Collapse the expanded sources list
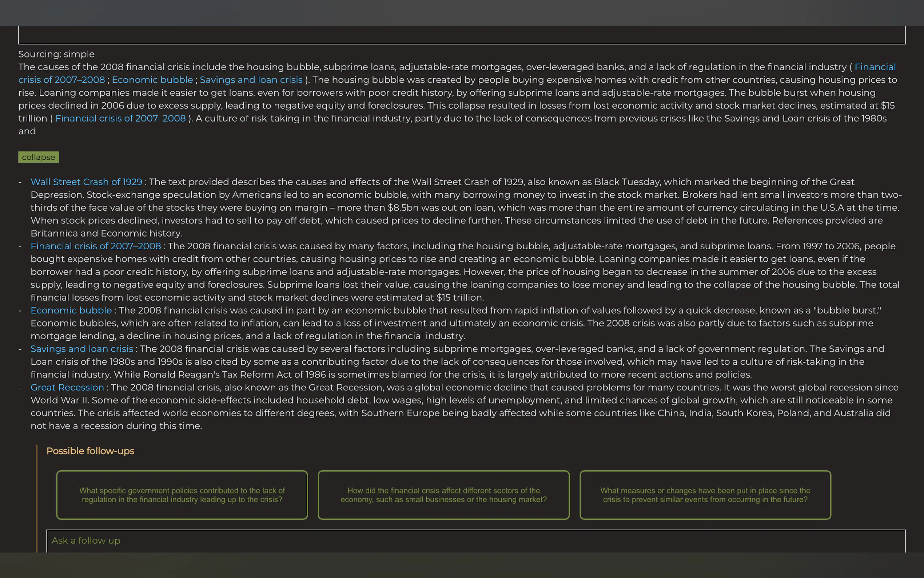Image resolution: width=924 pixels, height=578 pixels. point(39,157)
